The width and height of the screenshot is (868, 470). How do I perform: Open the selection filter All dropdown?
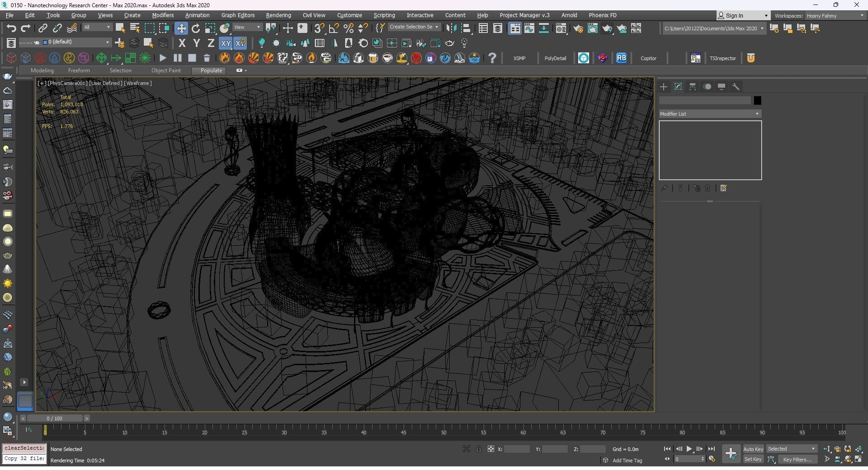pyautogui.click(x=97, y=28)
